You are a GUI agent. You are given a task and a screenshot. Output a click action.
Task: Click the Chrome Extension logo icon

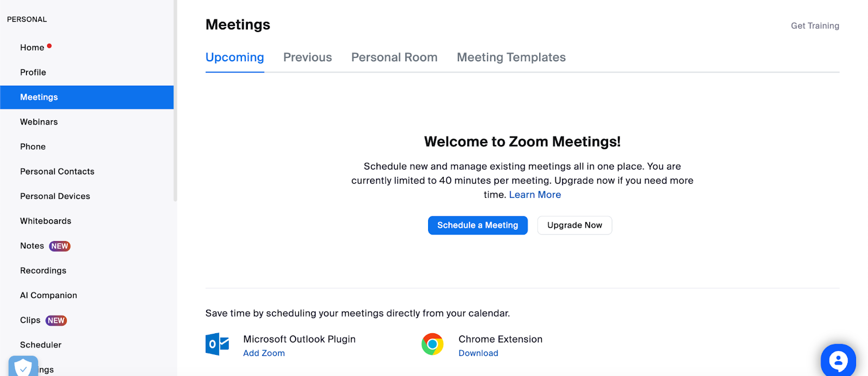432,344
